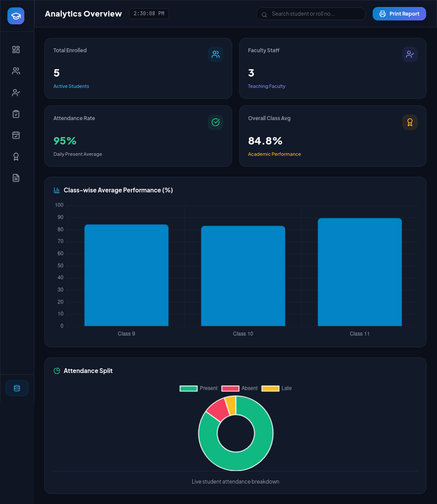Toggle the Absent legend swatch

pos(230,388)
